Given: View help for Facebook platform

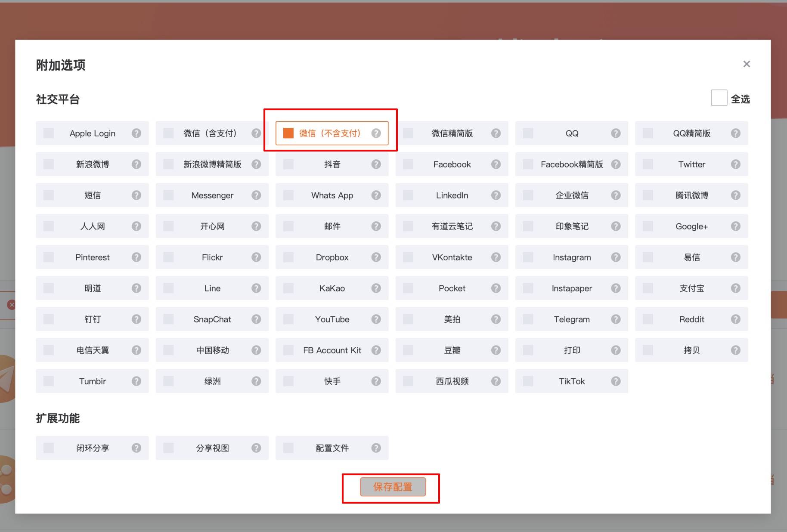Looking at the screenshot, I should [496, 164].
